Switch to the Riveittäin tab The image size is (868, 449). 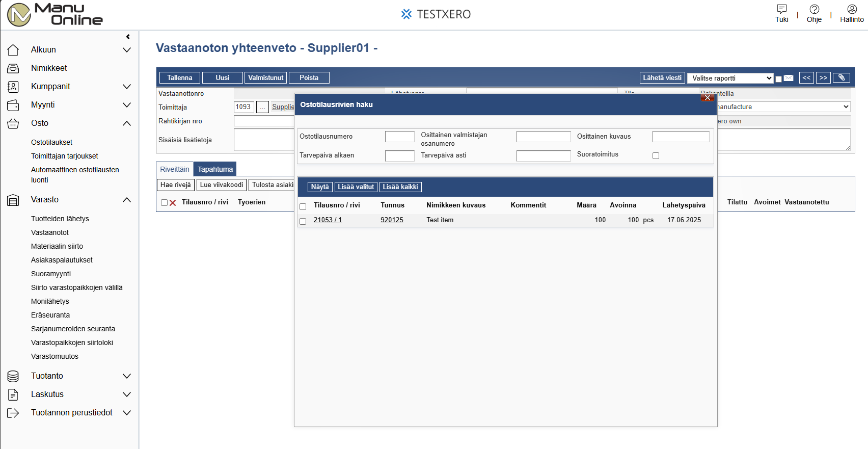(x=175, y=169)
